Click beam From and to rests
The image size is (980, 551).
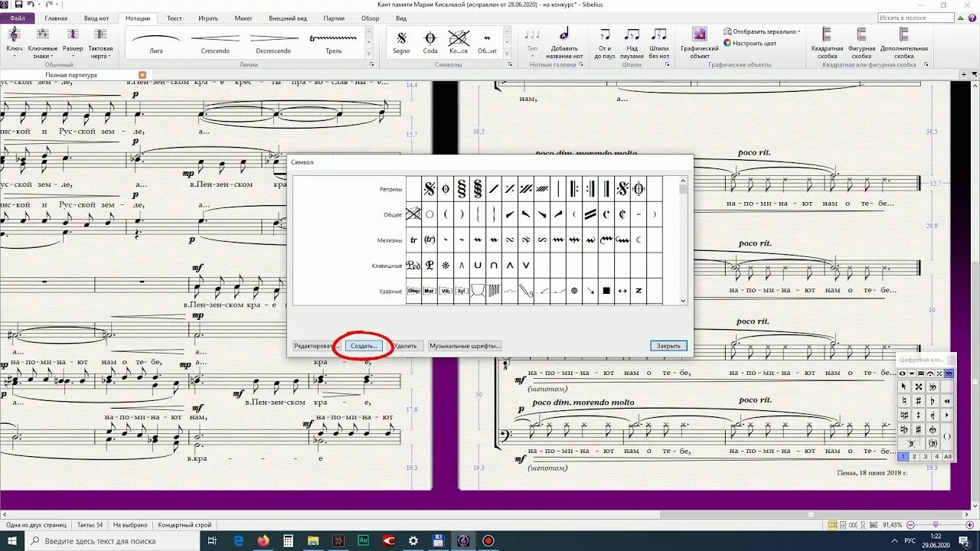coord(605,43)
